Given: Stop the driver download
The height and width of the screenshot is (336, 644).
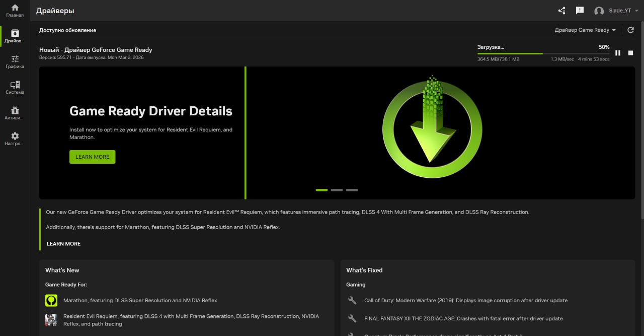Looking at the screenshot, I should coord(630,53).
